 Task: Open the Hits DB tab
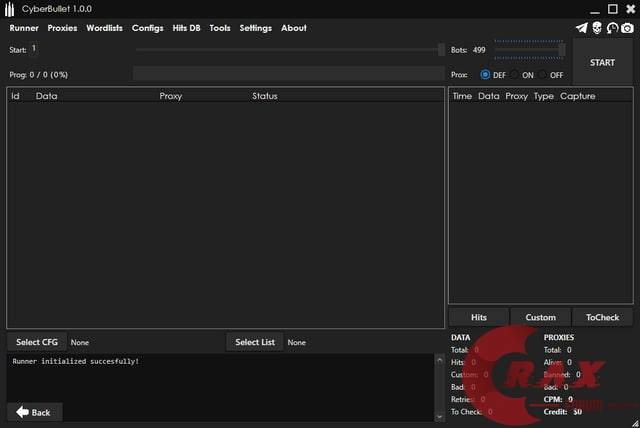coord(186,28)
